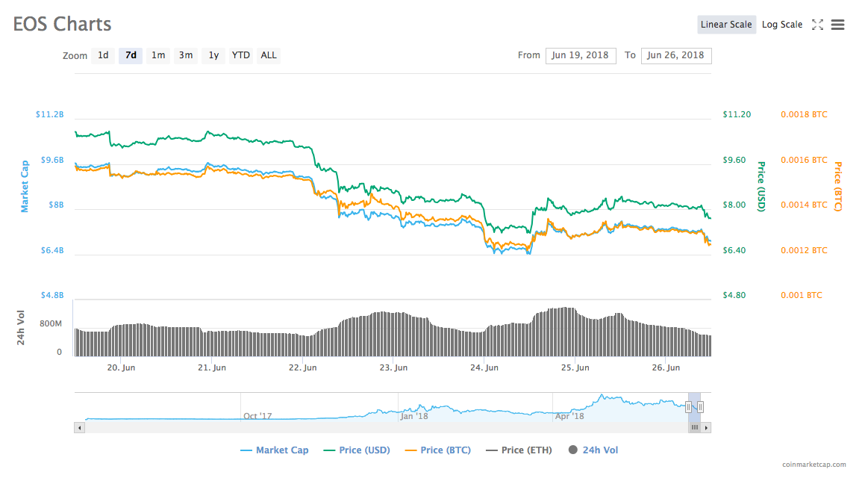Click the right navigator scroll arrow
This screenshot has height=481, width=868.
pyautogui.click(x=705, y=427)
